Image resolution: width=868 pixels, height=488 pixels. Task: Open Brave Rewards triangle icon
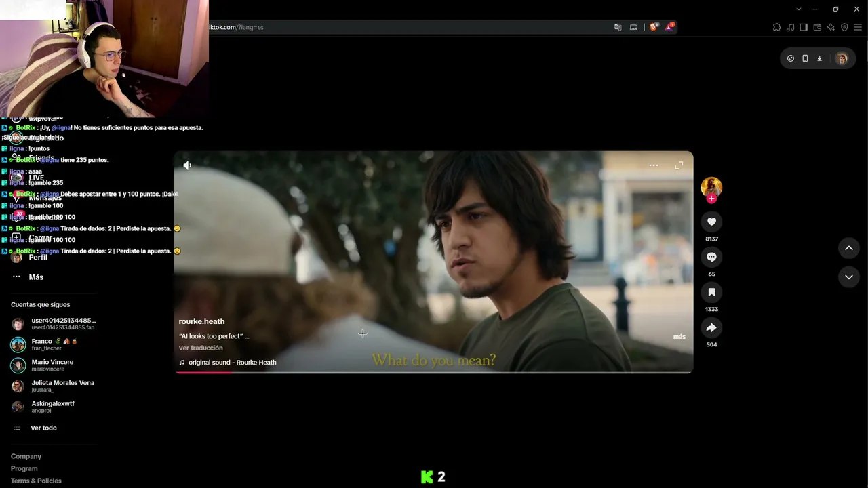pyautogui.click(x=669, y=27)
